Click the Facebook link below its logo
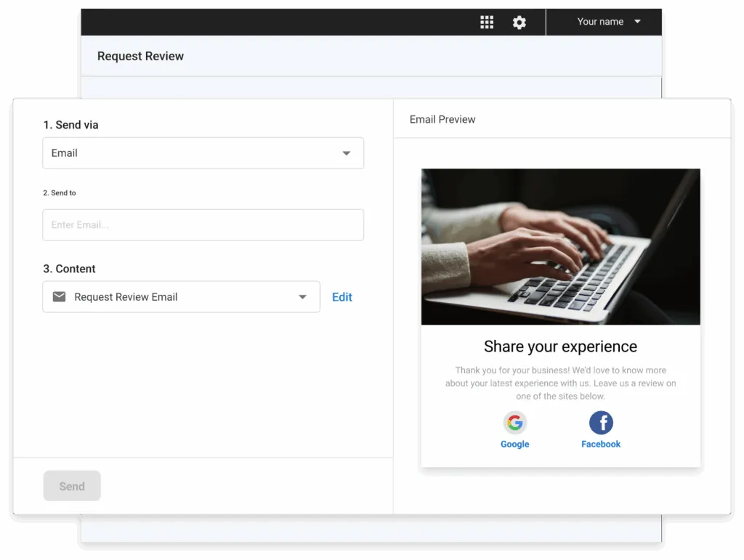This screenshot has height=560, width=744. (x=601, y=444)
